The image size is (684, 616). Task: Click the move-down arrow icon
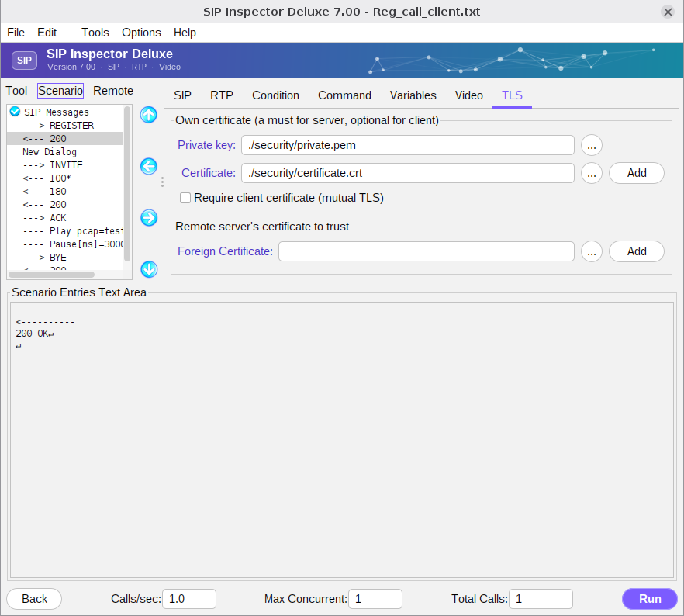(x=149, y=269)
